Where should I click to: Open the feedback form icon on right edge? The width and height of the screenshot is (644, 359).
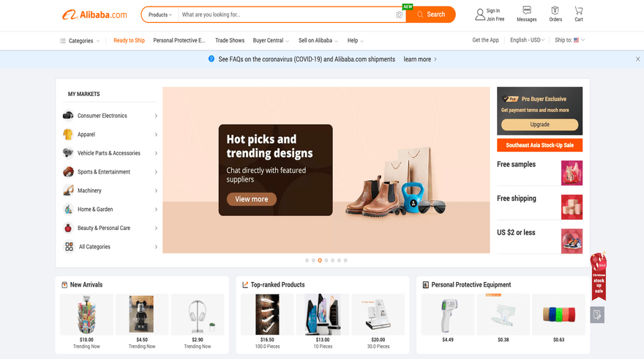[x=596, y=315]
